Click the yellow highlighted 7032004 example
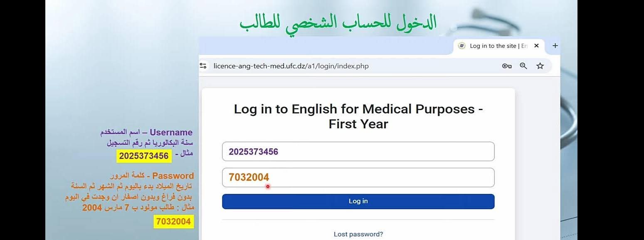The width and height of the screenshot is (644, 240). coord(174,222)
